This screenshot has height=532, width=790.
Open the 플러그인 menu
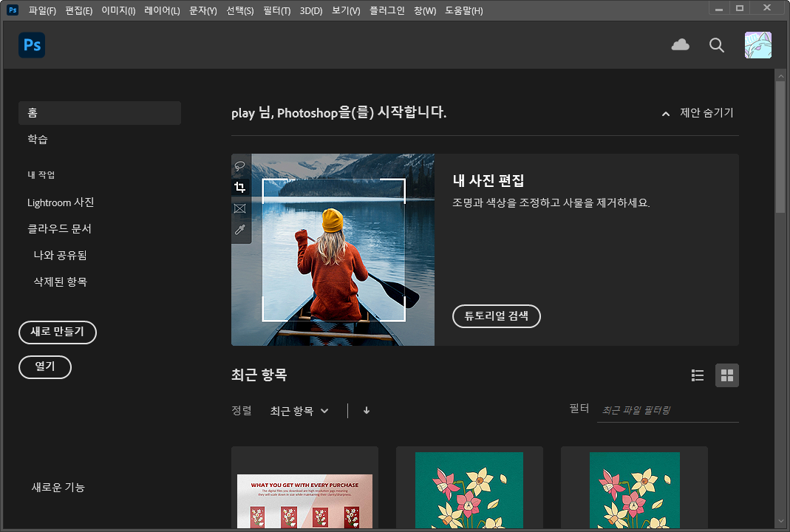pyautogui.click(x=387, y=10)
